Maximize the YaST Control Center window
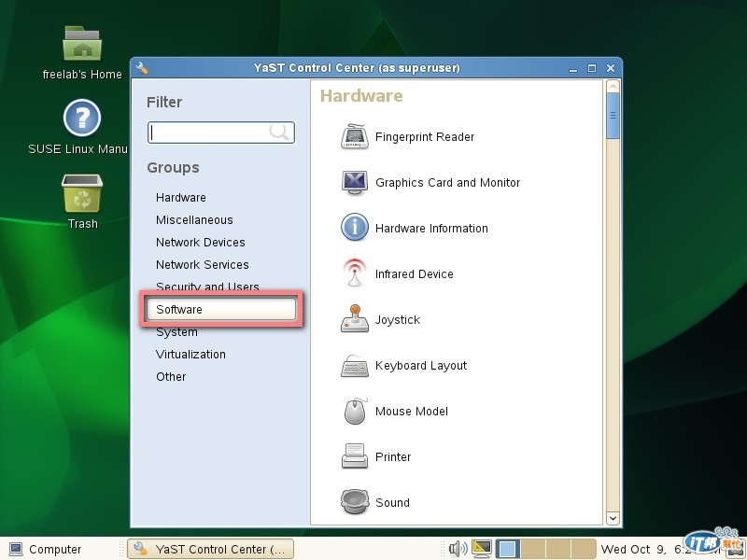Viewport: 747px width, 560px height. coord(592,68)
